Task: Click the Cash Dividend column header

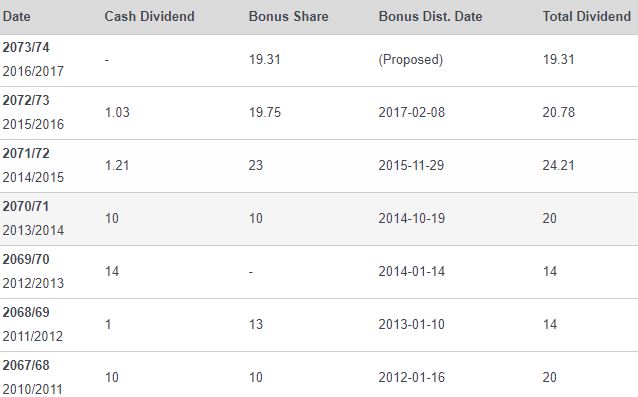Action: 149,16
